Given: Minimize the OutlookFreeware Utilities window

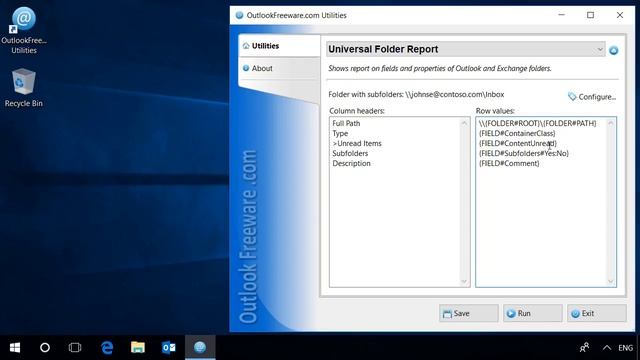Looking at the screenshot, I should [562, 15].
